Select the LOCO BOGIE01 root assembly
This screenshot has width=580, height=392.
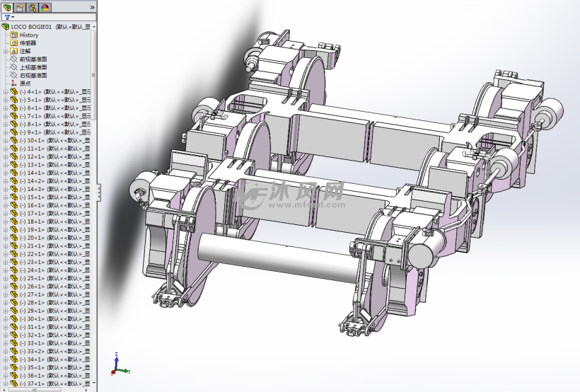click(x=50, y=27)
